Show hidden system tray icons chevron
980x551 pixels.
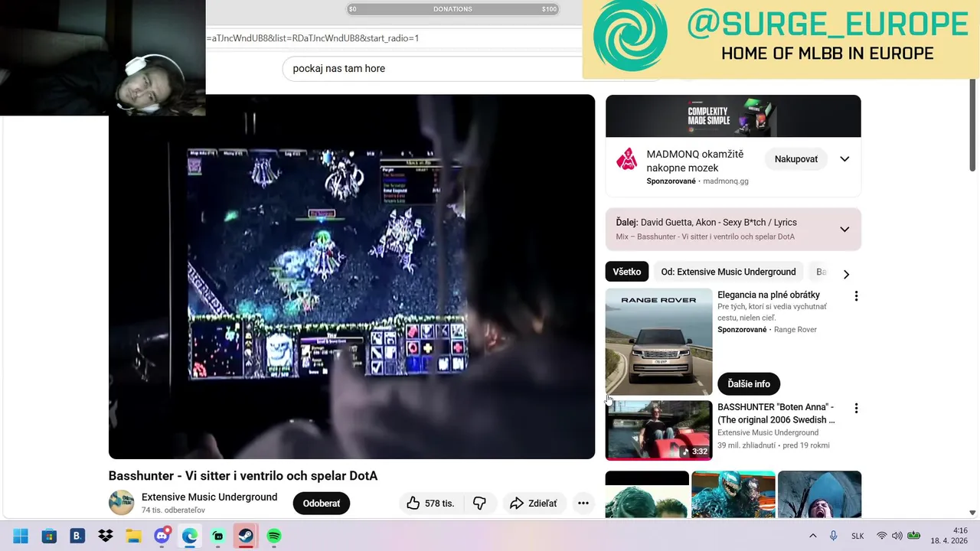812,536
